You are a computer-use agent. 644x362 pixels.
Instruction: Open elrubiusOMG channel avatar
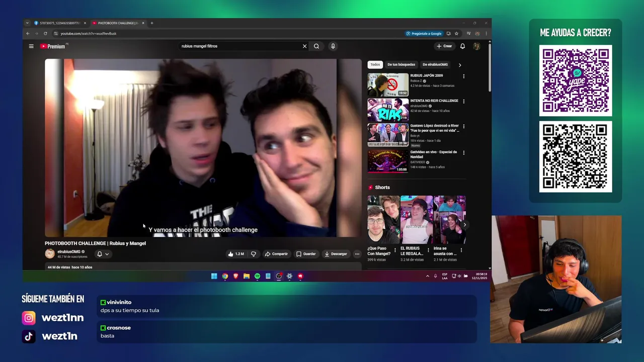[x=50, y=254]
